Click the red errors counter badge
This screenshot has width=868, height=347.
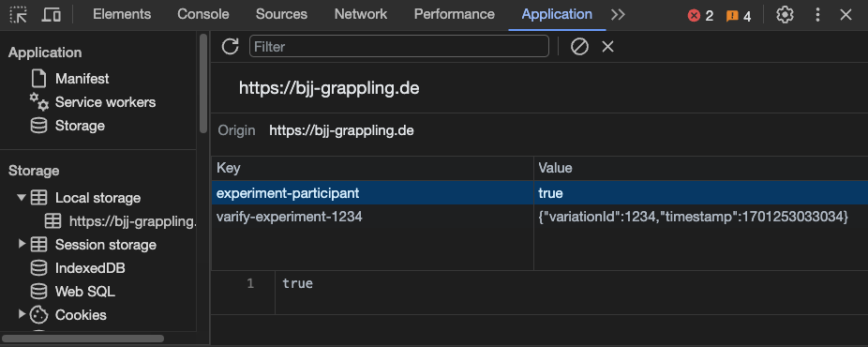(x=700, y=16)
